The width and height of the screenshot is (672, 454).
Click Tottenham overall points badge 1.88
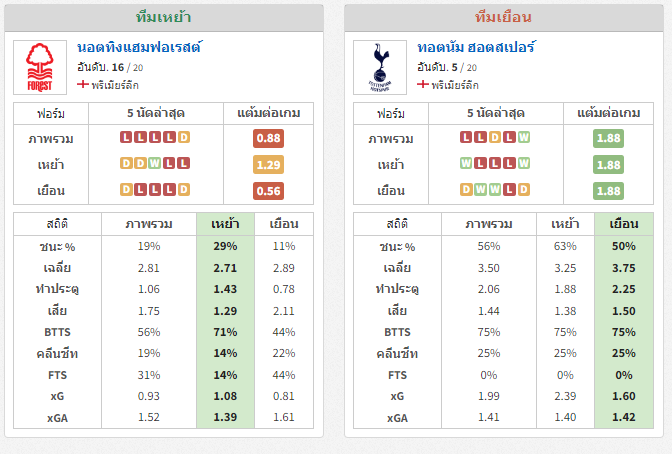coord(608,138)
